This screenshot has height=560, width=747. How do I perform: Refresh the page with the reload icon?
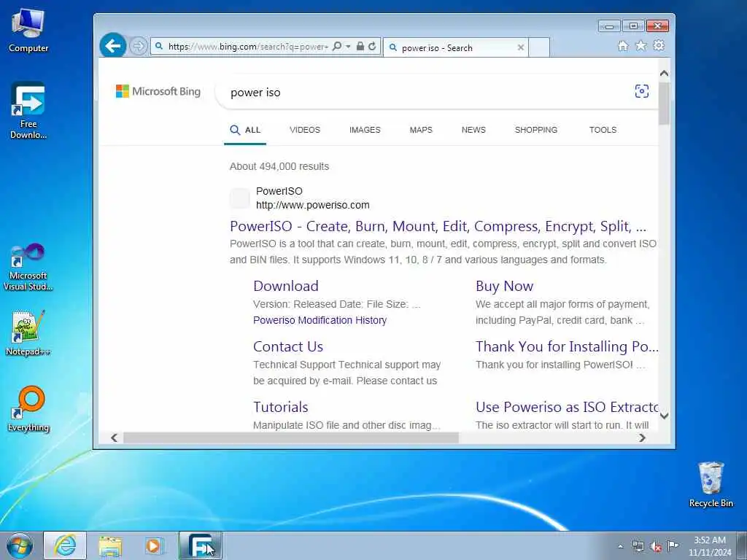coord(372,46)
